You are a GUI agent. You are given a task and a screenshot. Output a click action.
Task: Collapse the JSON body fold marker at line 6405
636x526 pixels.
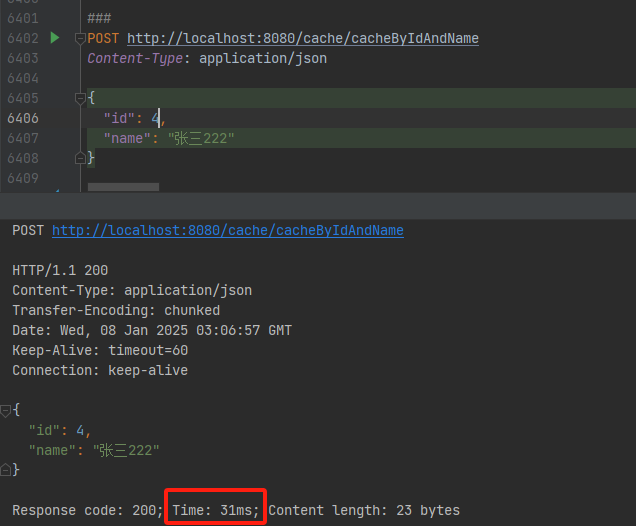pos(80,98)
